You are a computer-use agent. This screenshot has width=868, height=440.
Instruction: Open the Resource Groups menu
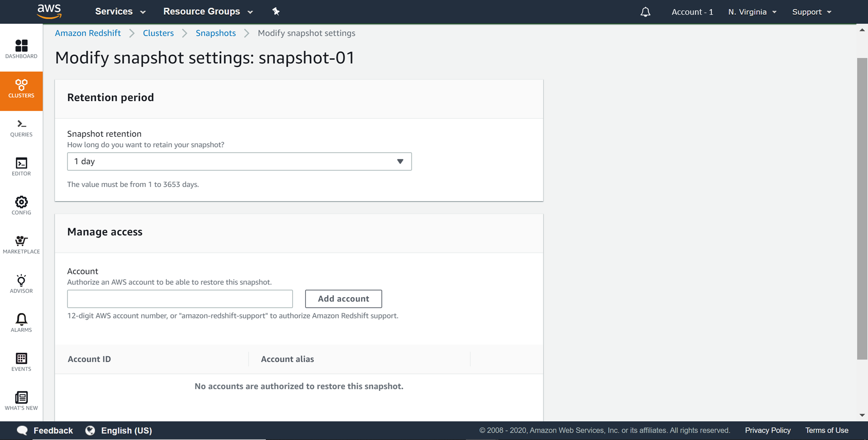pyautogui.click(x=208, y=12)
